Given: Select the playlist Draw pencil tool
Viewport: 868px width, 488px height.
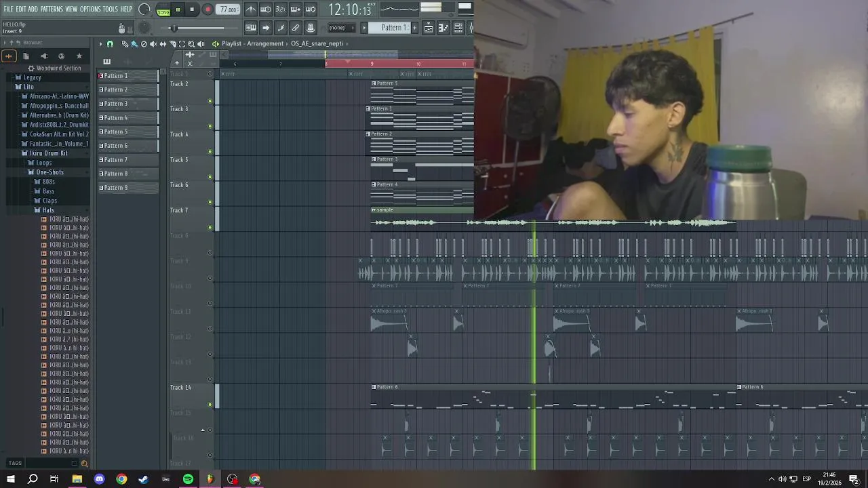Looking at the screenshot, I should (x=125, y=43).
